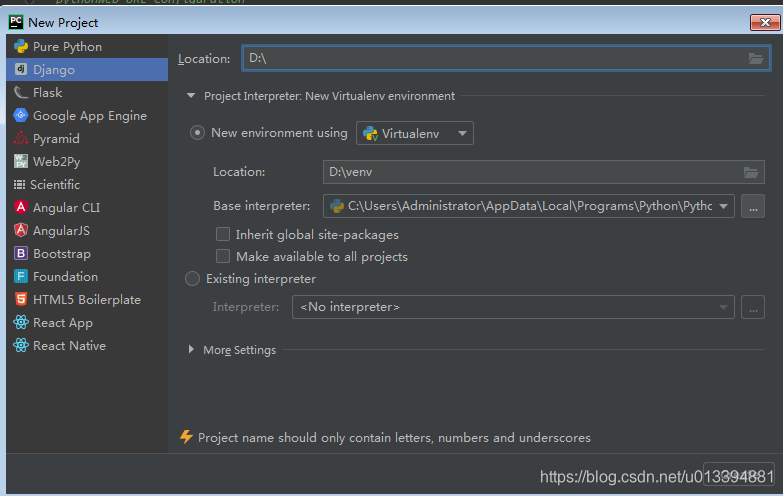
Task: Click the AngularJS shield icon
Action: 21,230
